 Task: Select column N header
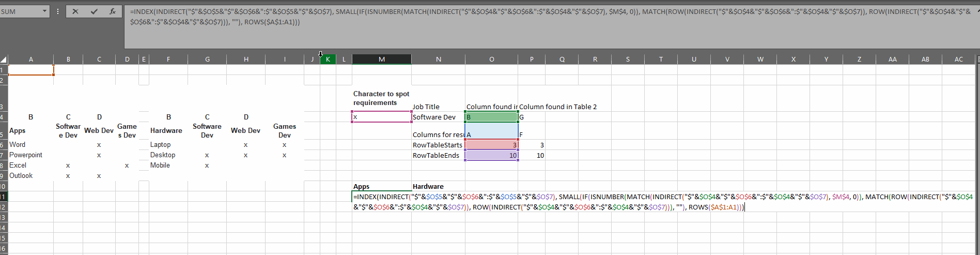click(439, 59)
